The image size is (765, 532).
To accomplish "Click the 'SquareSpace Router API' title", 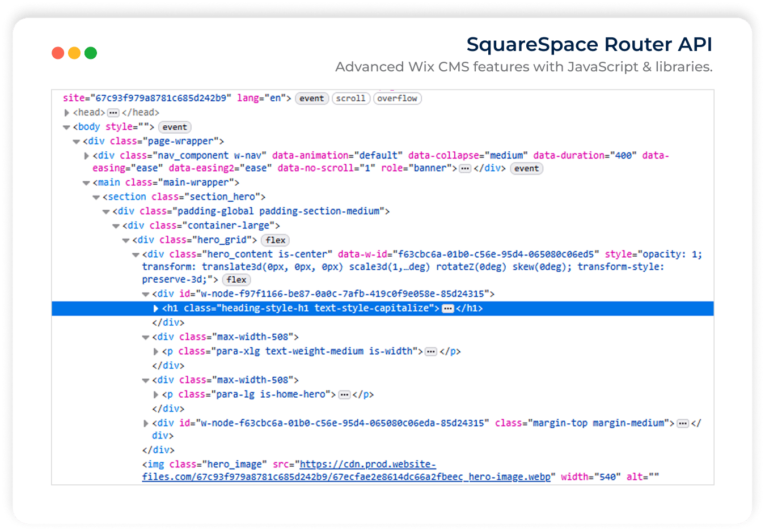I will point(589,44).
